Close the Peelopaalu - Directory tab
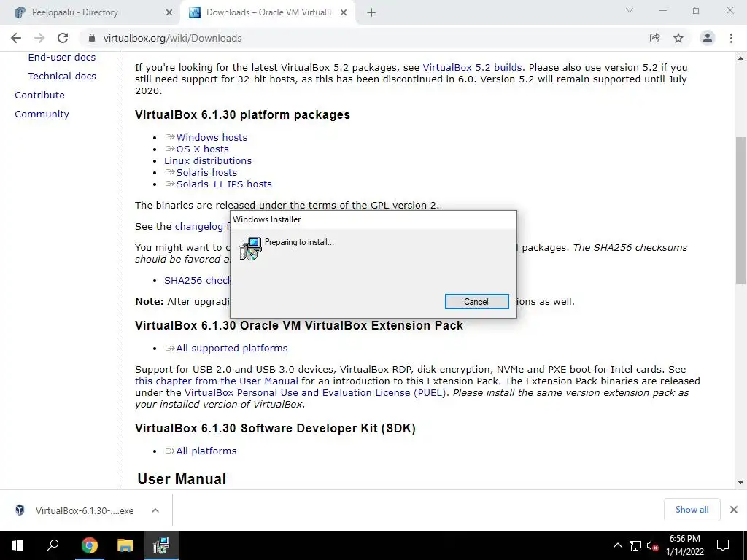747x560 pixels. pyautogui.click(x=169, y=13)
